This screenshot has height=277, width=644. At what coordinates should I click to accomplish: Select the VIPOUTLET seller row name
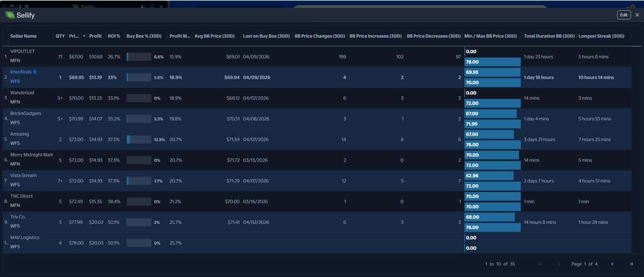coord(22,51)
